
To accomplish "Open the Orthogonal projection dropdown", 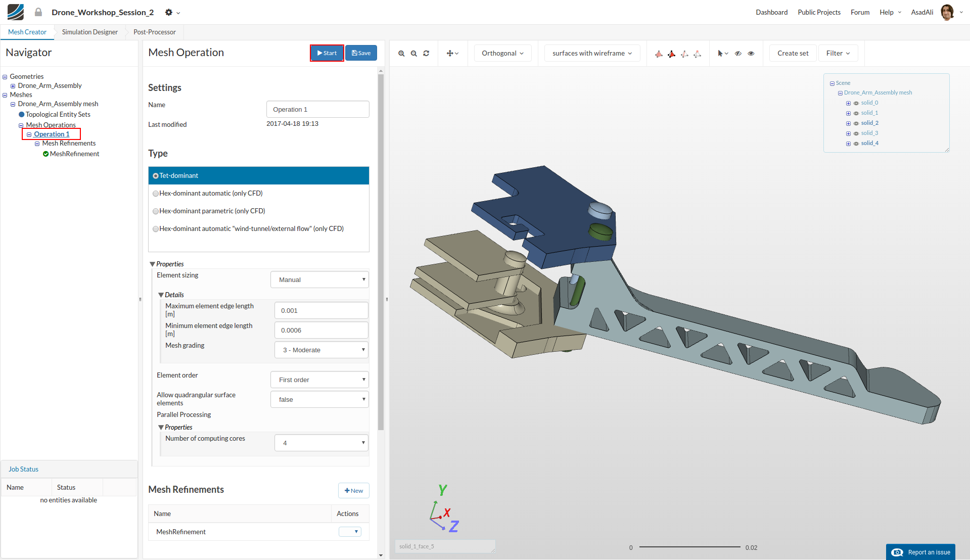I will coord(502,54).
